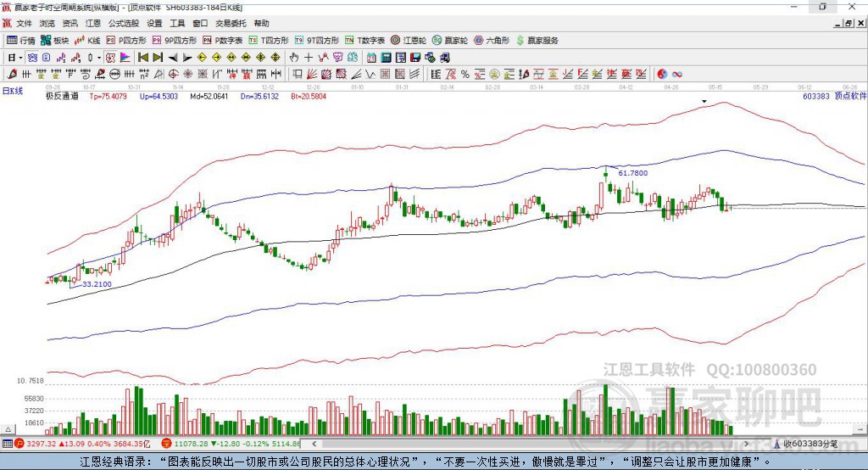Click the 61.7800 high price label
Screen dimensions: 868x470
point(632,173)
